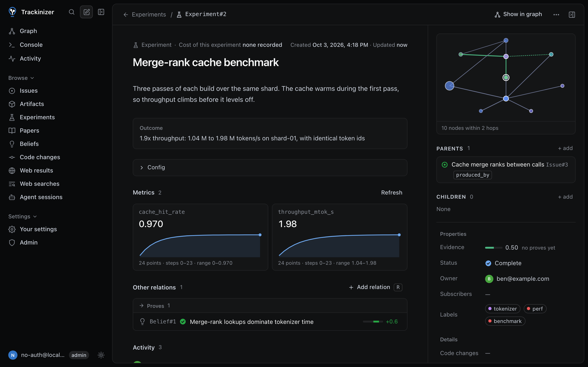Image resolution: width=588 pixels, height=367 pixels.
Task: Click the search magnifier icon
Action: tap(71, 12)
